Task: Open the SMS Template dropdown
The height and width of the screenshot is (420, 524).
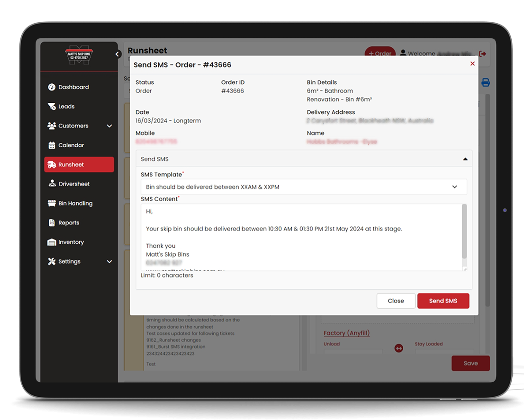Action: point(303,187)
